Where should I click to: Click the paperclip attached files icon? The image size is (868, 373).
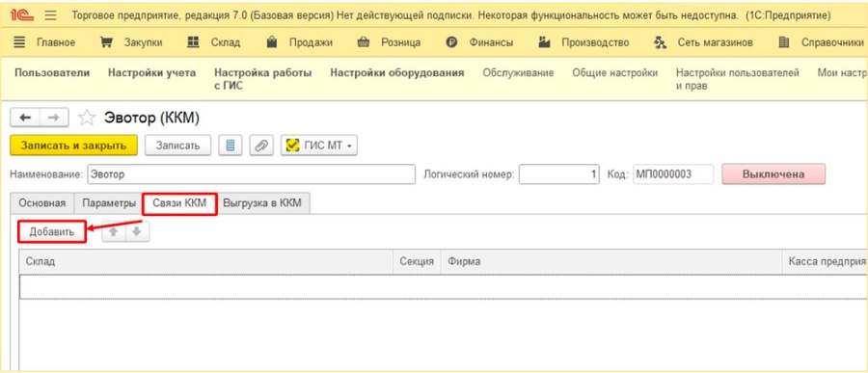coord(261,146)
